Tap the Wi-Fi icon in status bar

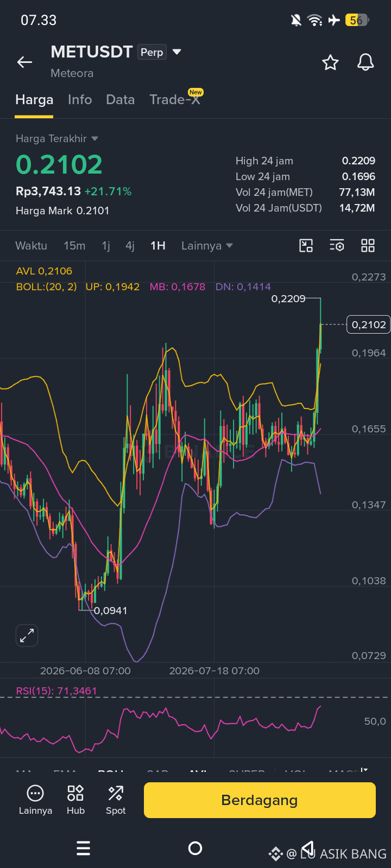(314, 20)
